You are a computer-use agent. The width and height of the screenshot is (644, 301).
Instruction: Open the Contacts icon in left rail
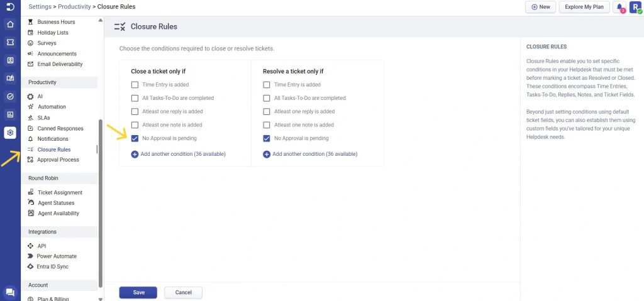[10, 60]
